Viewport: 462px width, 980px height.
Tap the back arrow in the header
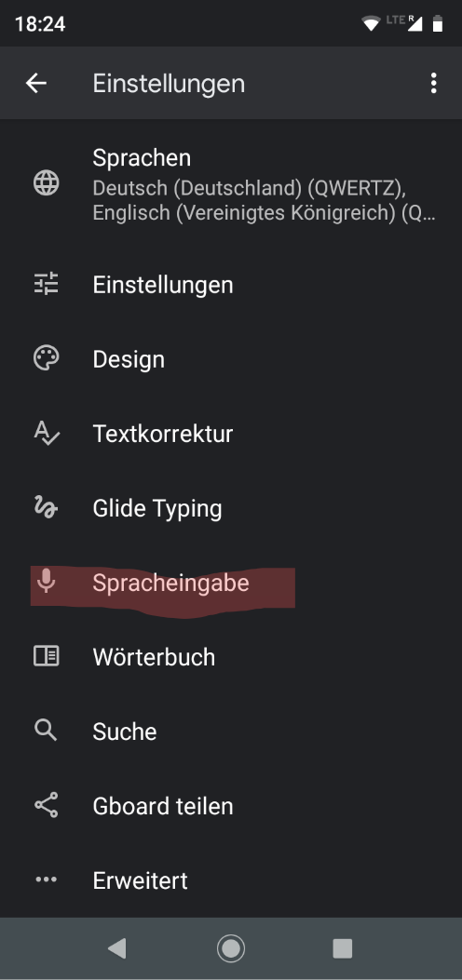coord(36,83)
